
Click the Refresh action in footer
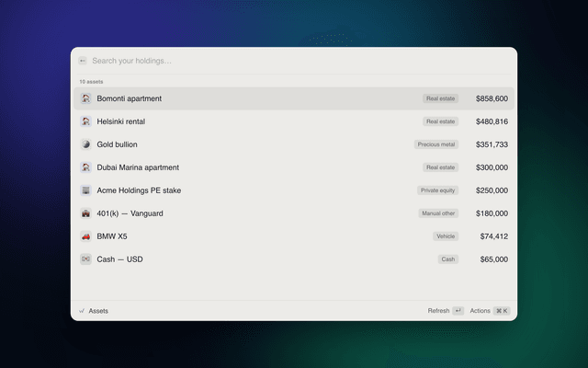point(438,311)
